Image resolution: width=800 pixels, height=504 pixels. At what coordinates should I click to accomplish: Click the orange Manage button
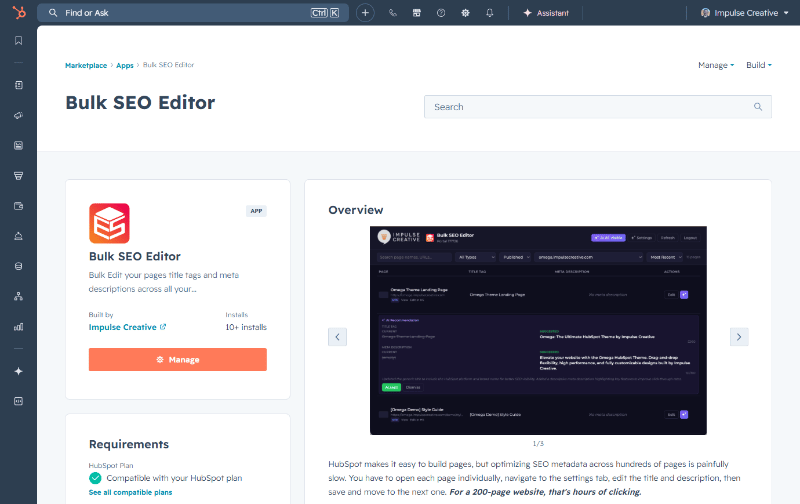[x=178, y=360]
